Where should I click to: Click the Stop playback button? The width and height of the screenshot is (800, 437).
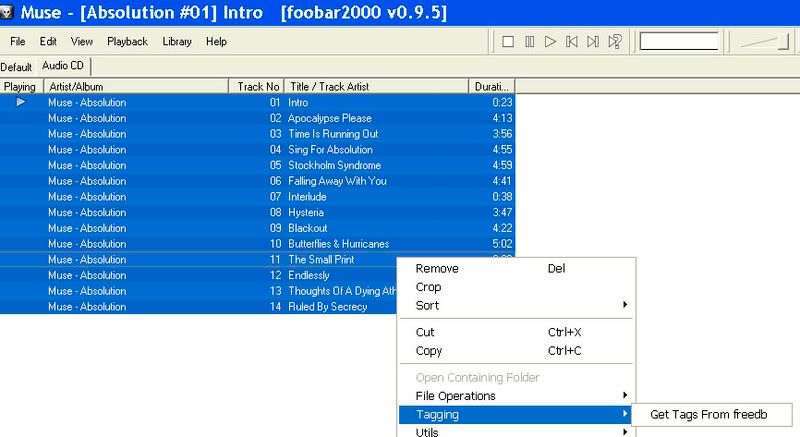[508, 42]
